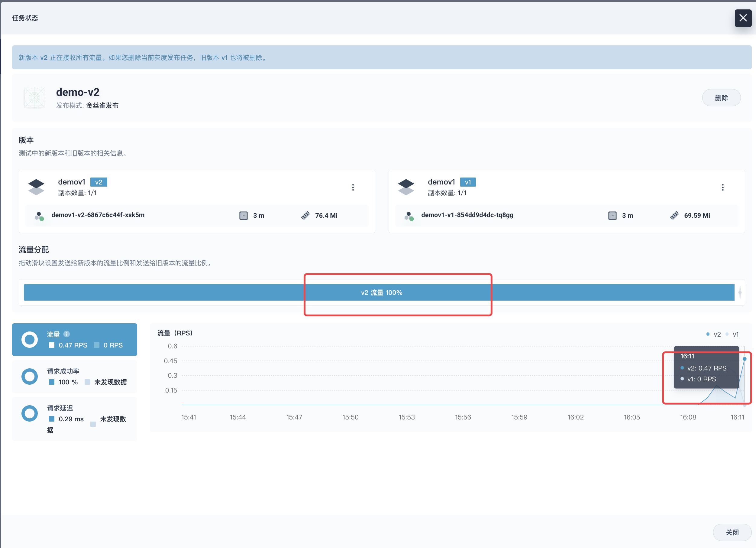The height and width of the screenshot is (548, 756).
Task: Click the 69.59 Mi memory value
Action: tap(697, 215)
